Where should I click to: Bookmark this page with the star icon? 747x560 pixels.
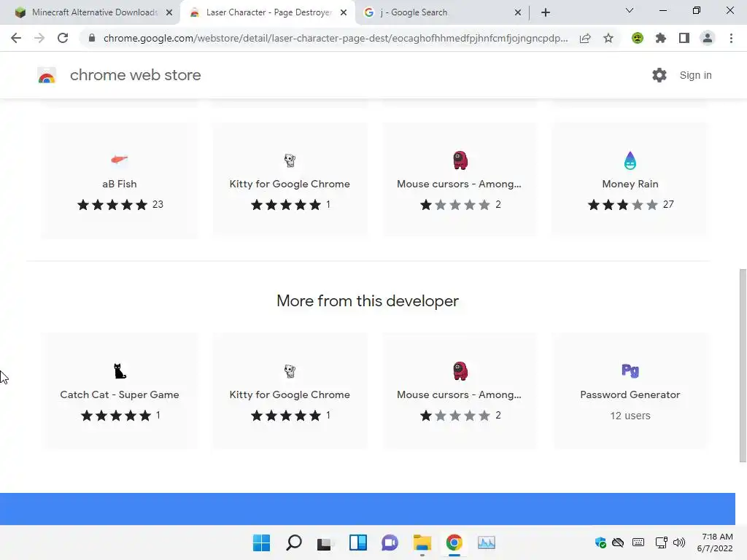pyautogui.click(x=608, y=38)
